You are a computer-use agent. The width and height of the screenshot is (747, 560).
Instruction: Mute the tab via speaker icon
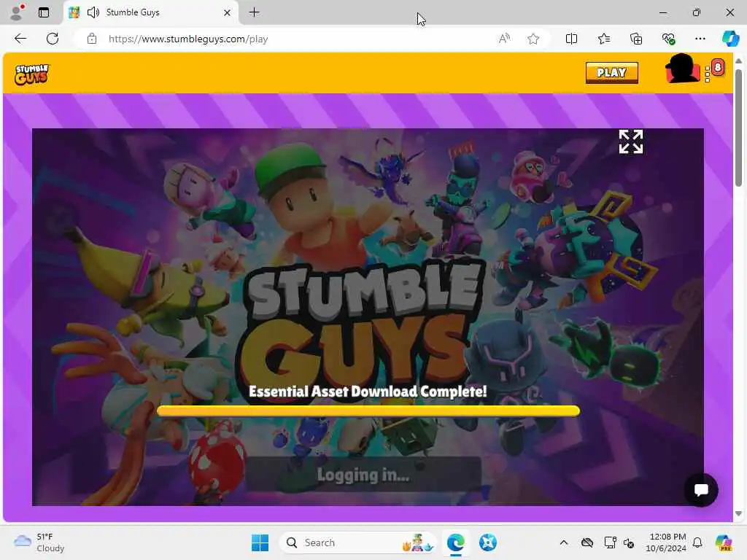93,12
